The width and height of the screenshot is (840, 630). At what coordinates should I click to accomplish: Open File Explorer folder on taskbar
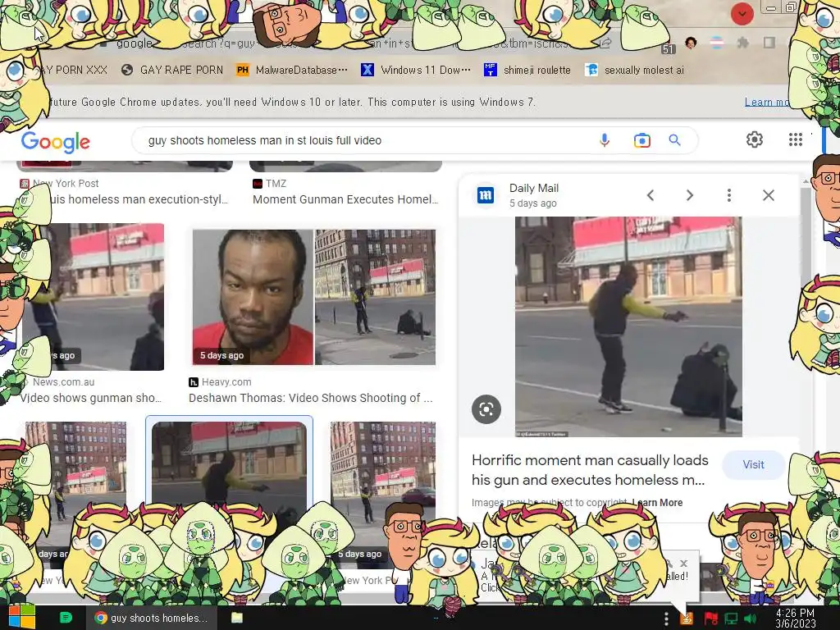[237, 618]
